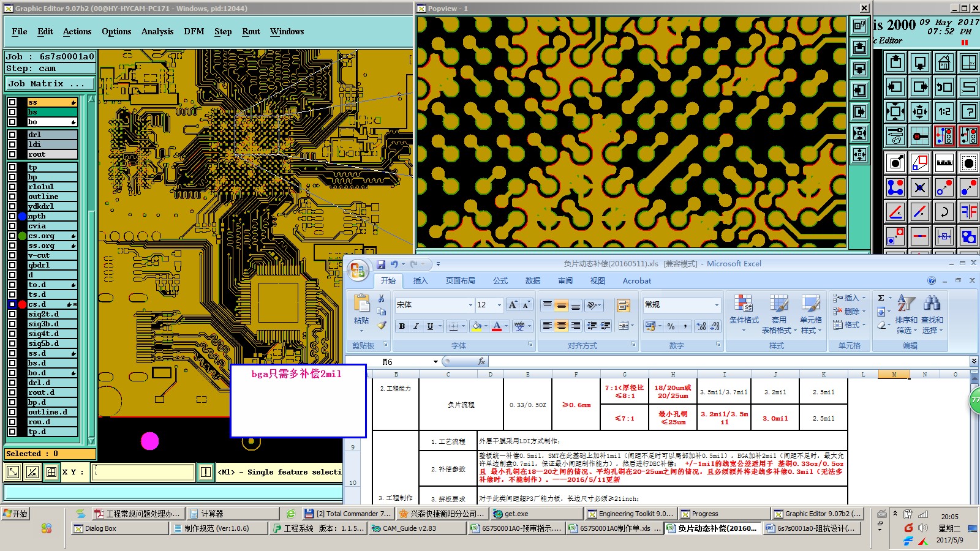Open font color dropdown arrow

click(507, 326)
